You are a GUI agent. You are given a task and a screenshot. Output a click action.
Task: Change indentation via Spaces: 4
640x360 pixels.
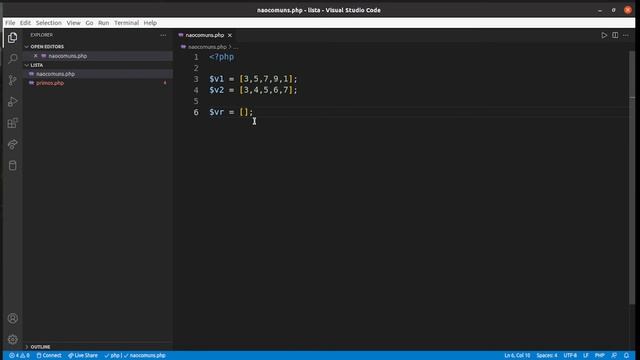[x=547, y=356]
